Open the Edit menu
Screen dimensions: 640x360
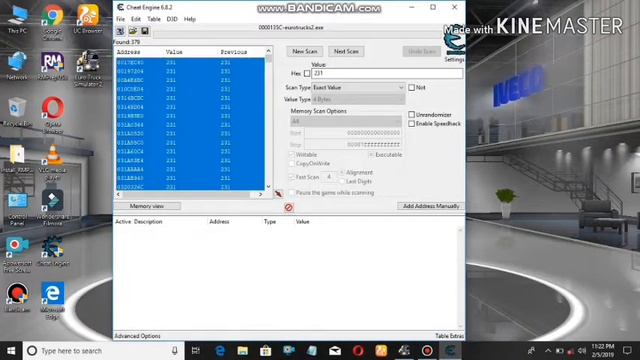click(x=136, y=19)
